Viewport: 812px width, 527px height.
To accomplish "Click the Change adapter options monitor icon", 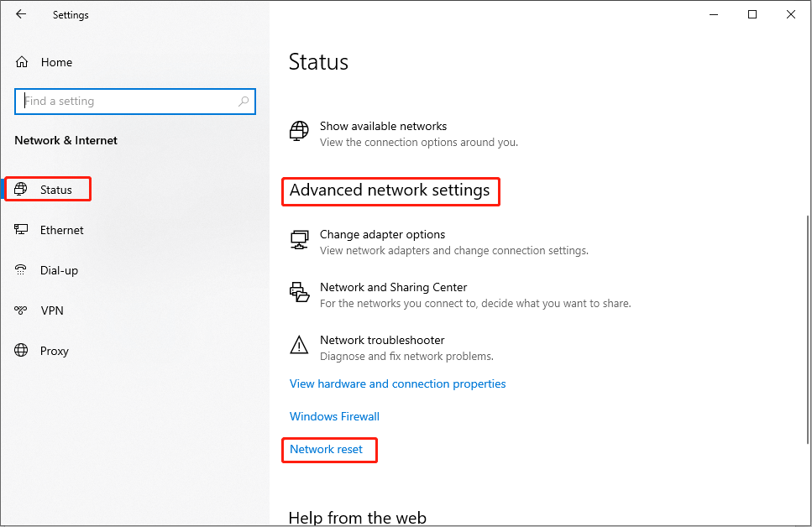I will pos(299,239).
